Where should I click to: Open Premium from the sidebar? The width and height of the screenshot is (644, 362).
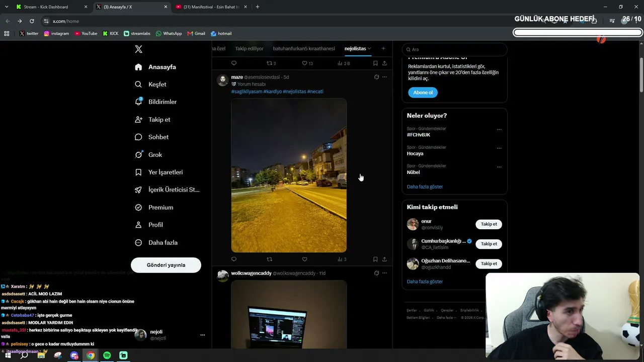154,207
